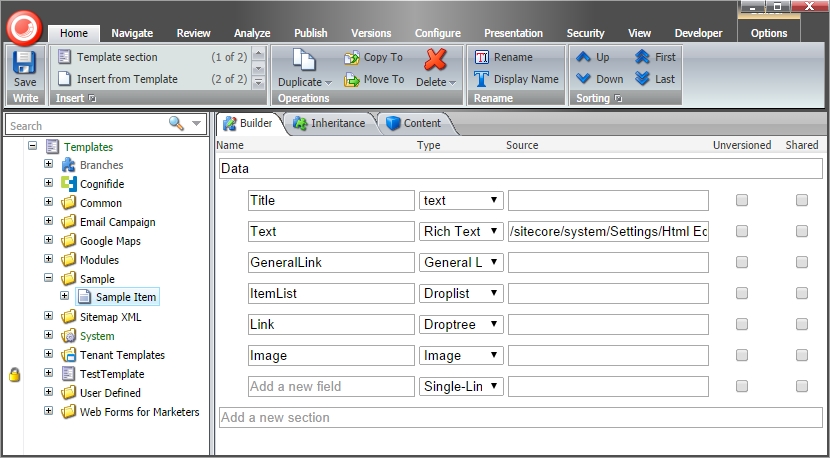The image size is (830, 458).
Task: Click the Text field Source box
Action: (608, 231)
